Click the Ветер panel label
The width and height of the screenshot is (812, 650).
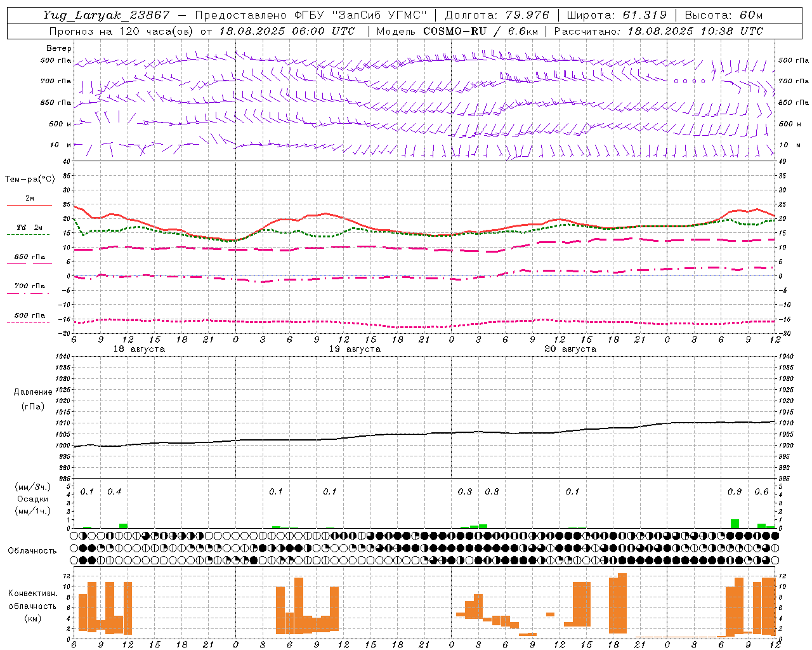[x=58, y=48]
